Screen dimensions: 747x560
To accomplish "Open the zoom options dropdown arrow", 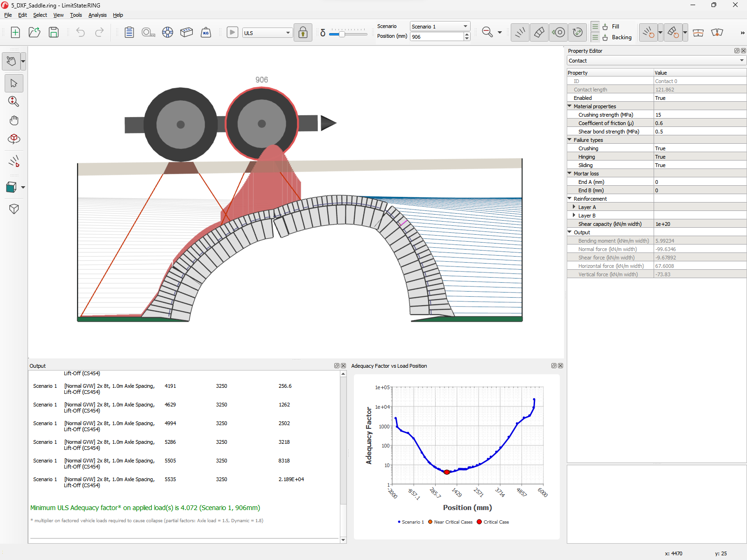I will [x=500, y=32].
